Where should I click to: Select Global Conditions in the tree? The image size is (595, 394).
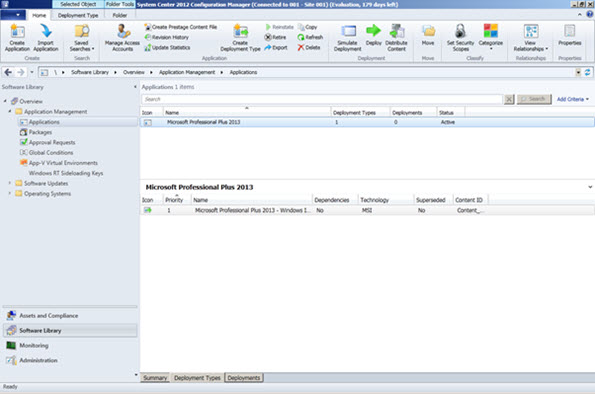[51, 153]
